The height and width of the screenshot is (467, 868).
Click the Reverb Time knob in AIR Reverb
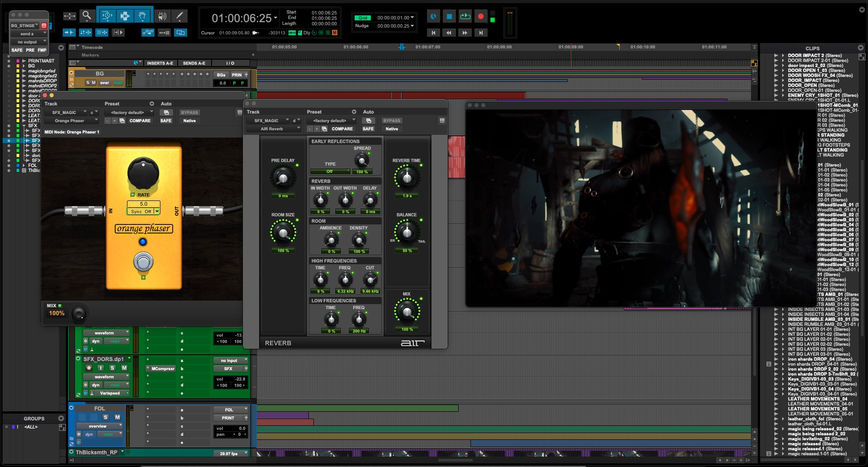click(x=406, y=177)
